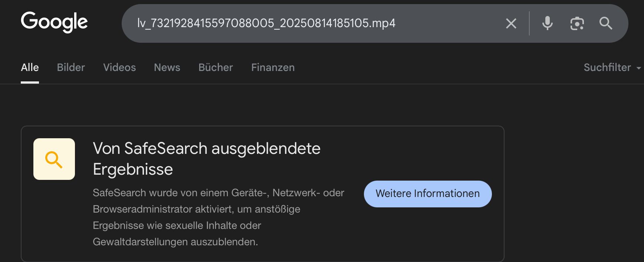Open Google Lens image search icon
Image resolution: width=644 pixels, height=262 pixels.
(577, 23)
